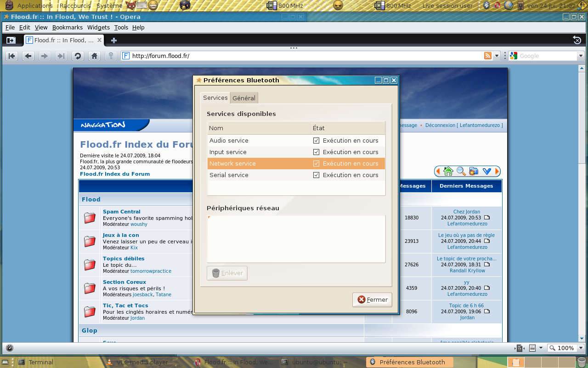Open the zoom percentage dropdown arrow
The image size is (588, 368).
(x=580, y=348)
